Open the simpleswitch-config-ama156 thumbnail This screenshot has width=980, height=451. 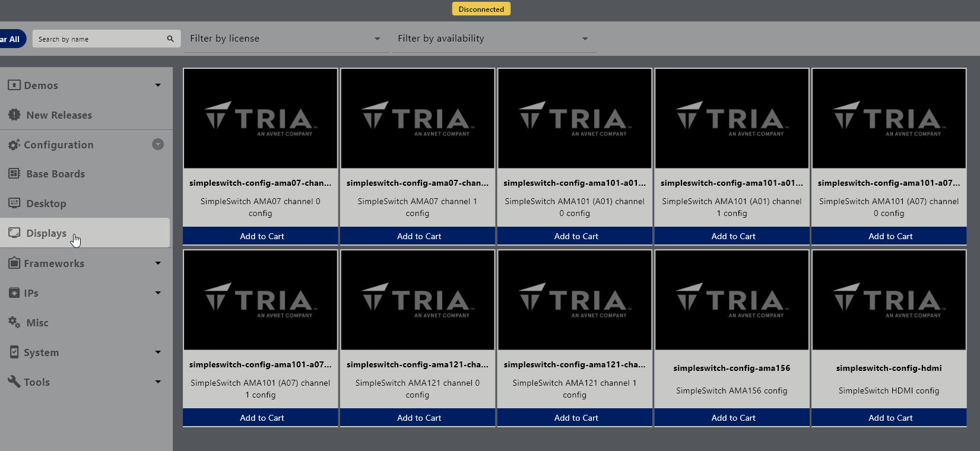pyautogui.click(x=732, y=300)
